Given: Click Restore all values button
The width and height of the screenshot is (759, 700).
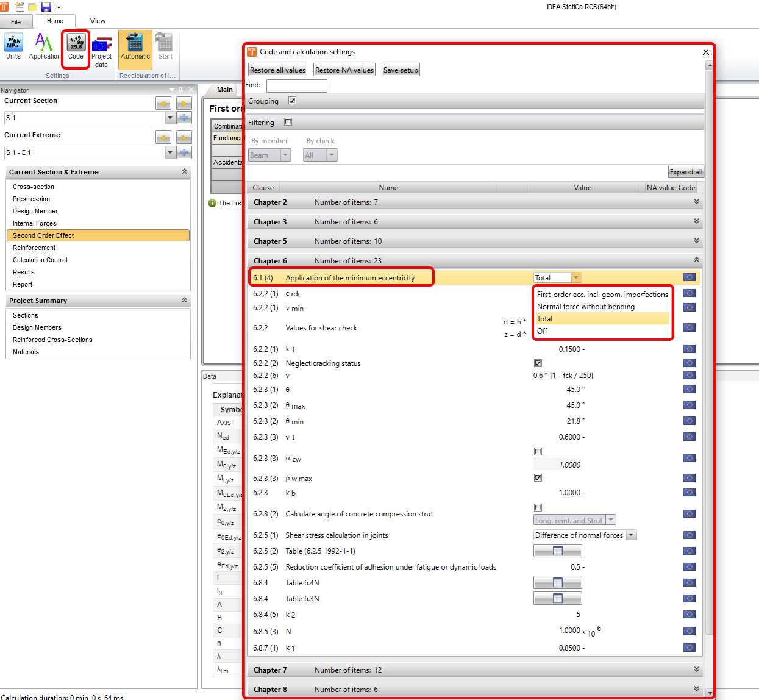Looking at the screenshot, I should tap(277, 70).
